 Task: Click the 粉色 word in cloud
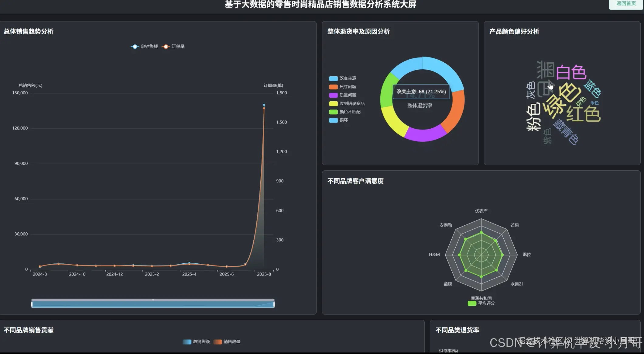click(533, 117)
